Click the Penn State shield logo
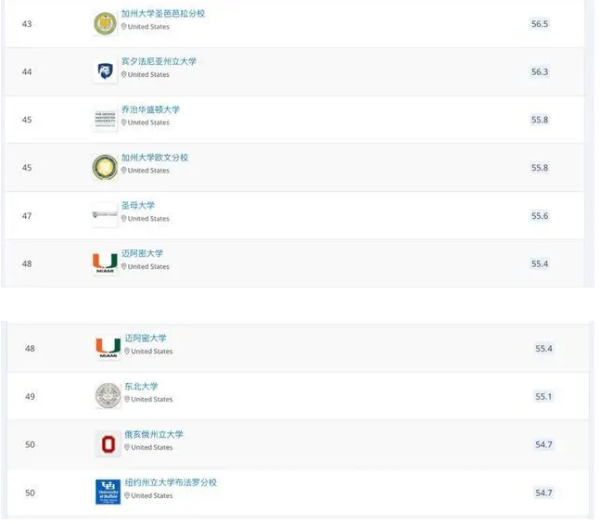The width and height of the screenshot is (600, 524). [x=105, y=71]
